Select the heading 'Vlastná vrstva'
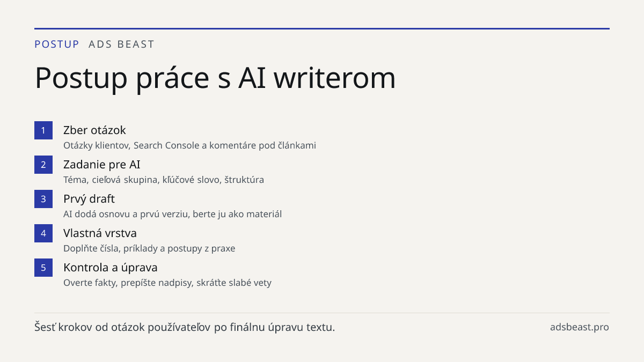The width and height of the screenshot is (644, 362). (x=100, y=233)
